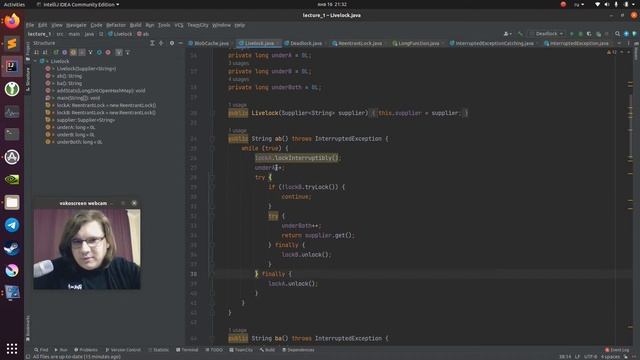The height and width of the screenshot is (360, 640).
Task: Click the Build project hammer icon
Action: click(520, 34)
